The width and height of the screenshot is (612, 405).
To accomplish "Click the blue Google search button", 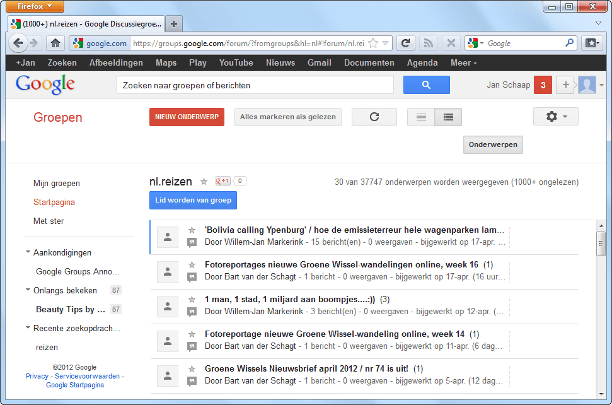I will click(x=426, y=85).
